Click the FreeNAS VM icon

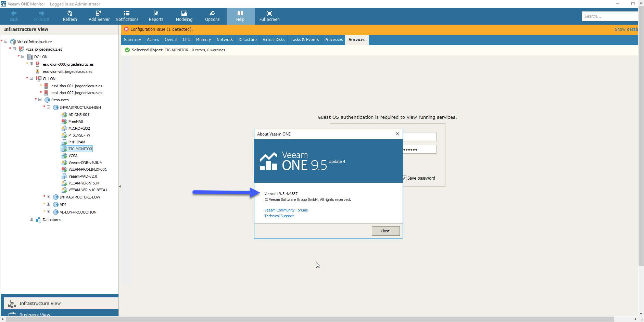(64, 121)
